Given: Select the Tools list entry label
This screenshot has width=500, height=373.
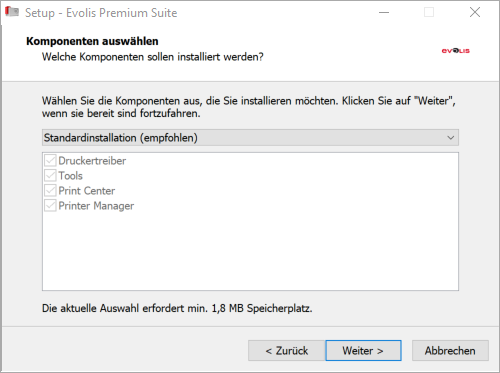Looking at the screenshot, I should click(70, 176).
